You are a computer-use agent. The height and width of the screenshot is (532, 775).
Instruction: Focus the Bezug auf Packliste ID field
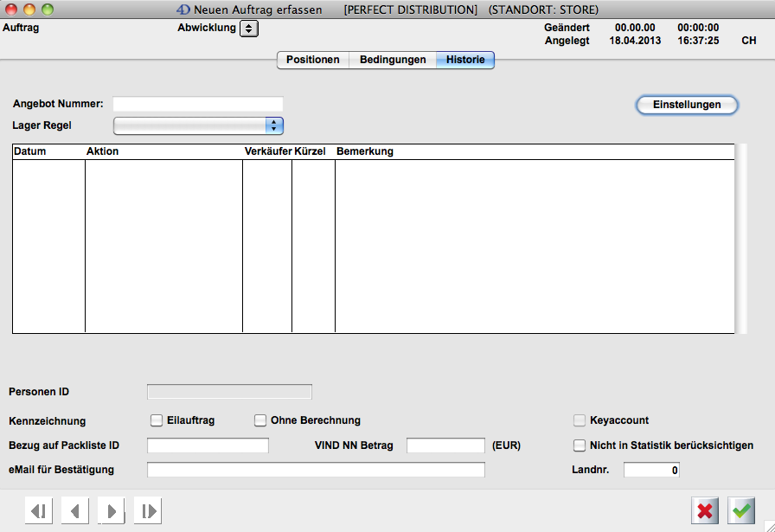208,445
